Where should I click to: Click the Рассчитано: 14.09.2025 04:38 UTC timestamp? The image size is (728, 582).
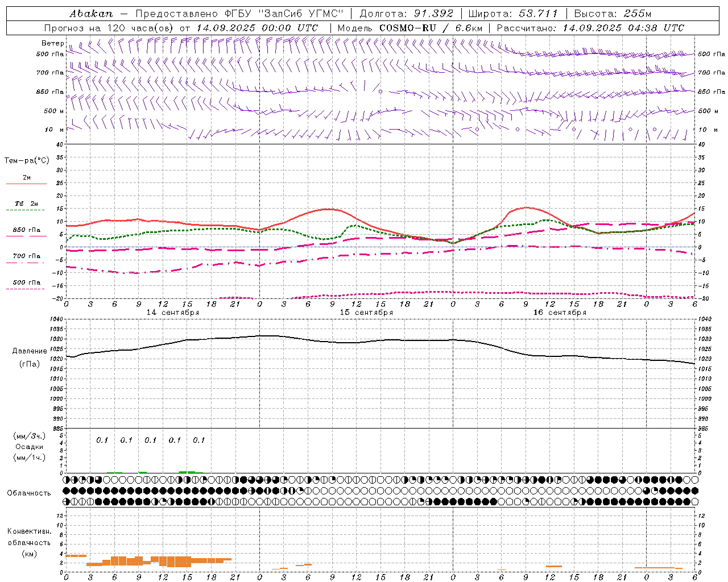click(x=590, y=27)
